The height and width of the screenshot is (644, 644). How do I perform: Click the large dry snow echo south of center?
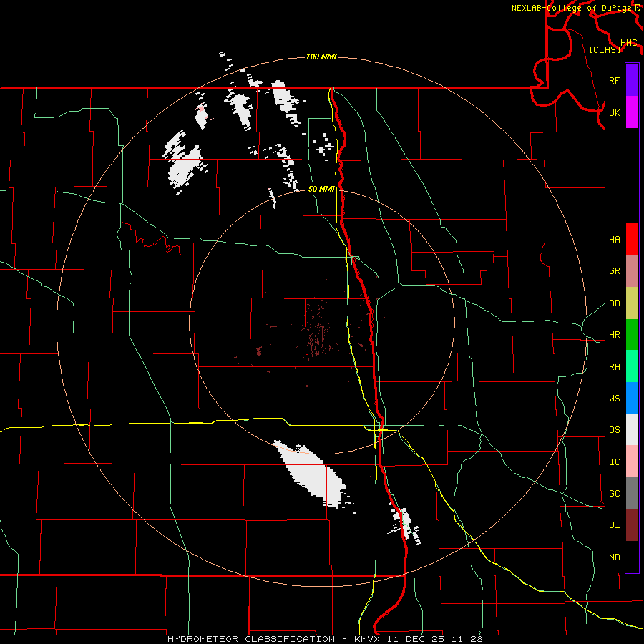[312, 474]
